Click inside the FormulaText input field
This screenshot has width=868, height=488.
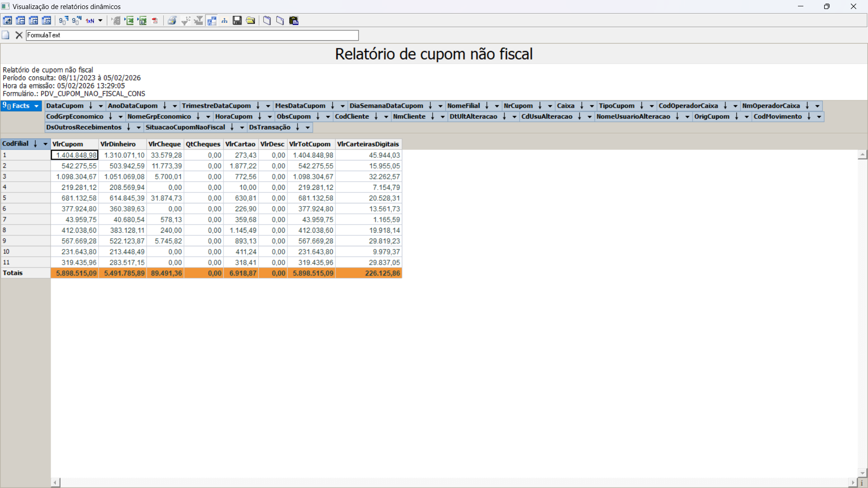click(x=192, y=35)
